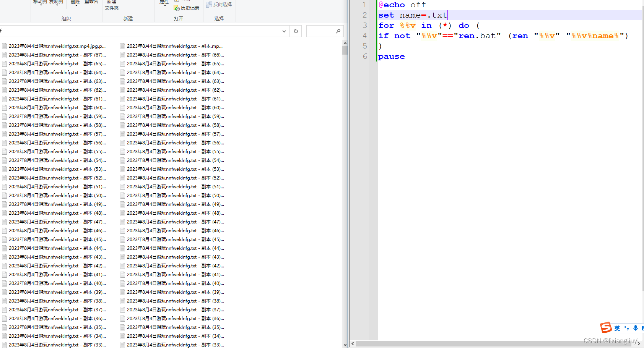Click file icon of right column 副本.mp... file

123,46
